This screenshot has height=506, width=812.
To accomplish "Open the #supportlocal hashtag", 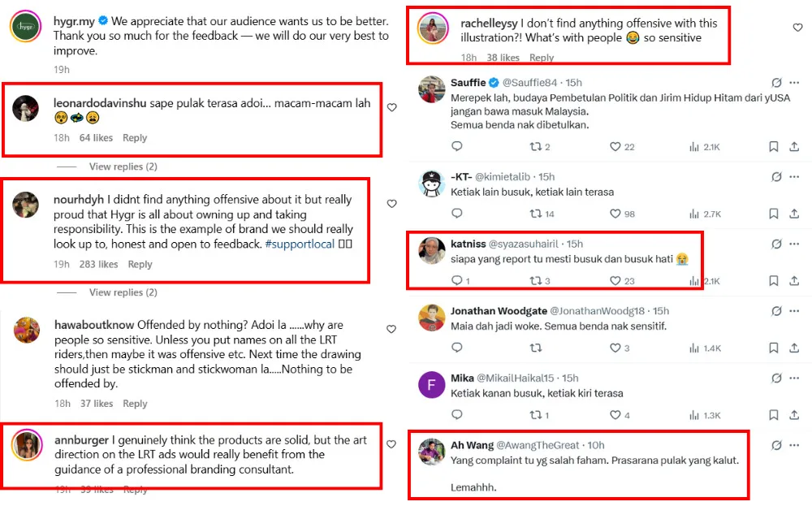I will [299, 244].
